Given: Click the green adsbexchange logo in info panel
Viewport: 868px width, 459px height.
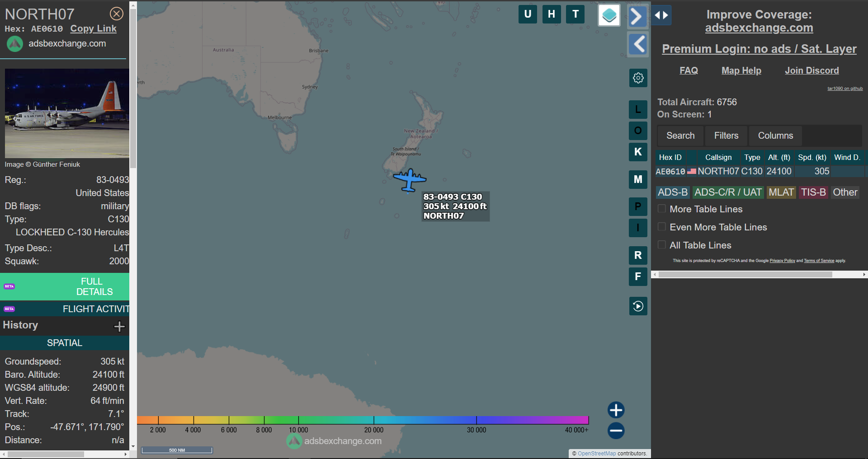Looking at the screenshot, I should click(x=15, y=44).
